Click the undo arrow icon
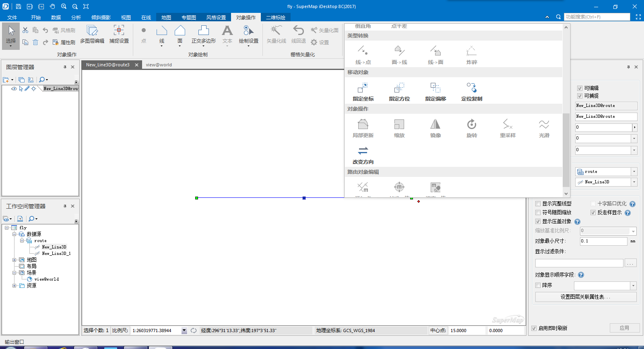The width and height of the screenshot is (644, 349). (45, 30)
